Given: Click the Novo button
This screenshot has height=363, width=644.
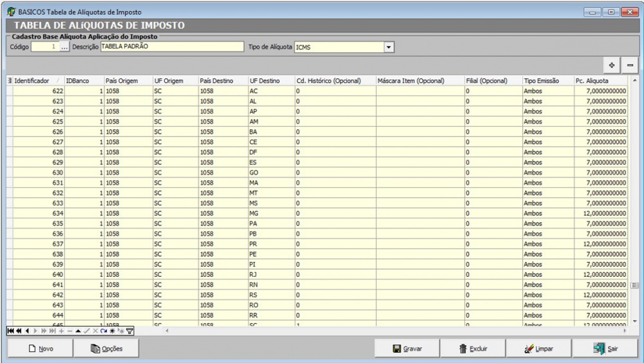Looking at the screenshot, I should 39,349.
